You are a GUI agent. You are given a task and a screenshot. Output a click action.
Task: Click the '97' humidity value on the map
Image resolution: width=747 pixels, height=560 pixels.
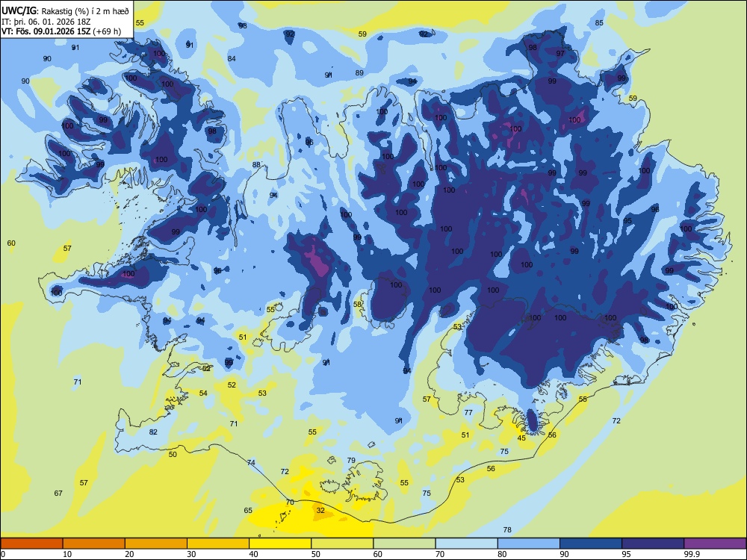(560, 53)
